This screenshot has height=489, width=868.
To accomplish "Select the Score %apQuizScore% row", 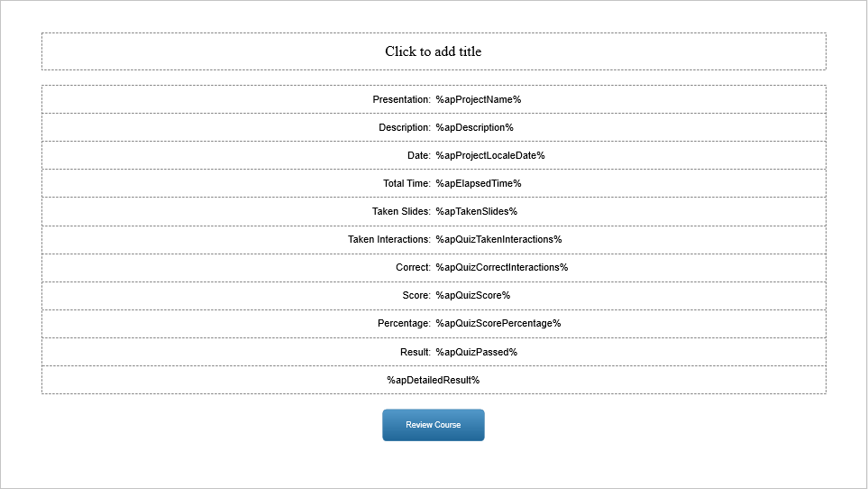I will pos(434,296).
